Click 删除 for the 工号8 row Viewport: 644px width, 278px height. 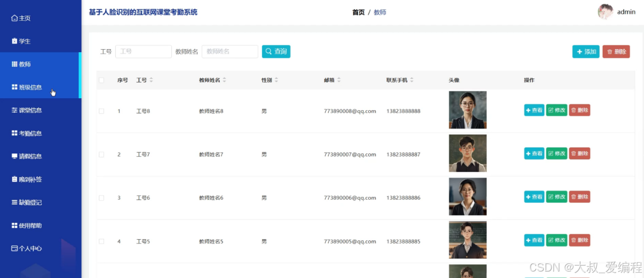(x=579, y=110)
